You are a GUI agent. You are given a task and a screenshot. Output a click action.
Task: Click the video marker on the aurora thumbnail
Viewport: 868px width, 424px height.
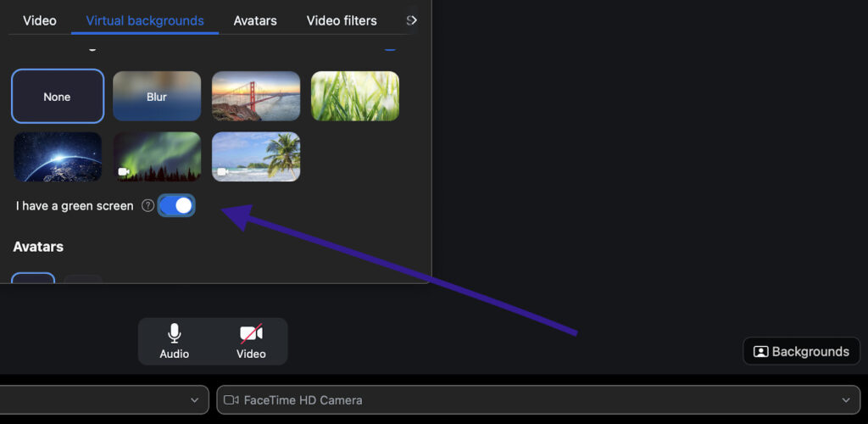pos(124,171)
